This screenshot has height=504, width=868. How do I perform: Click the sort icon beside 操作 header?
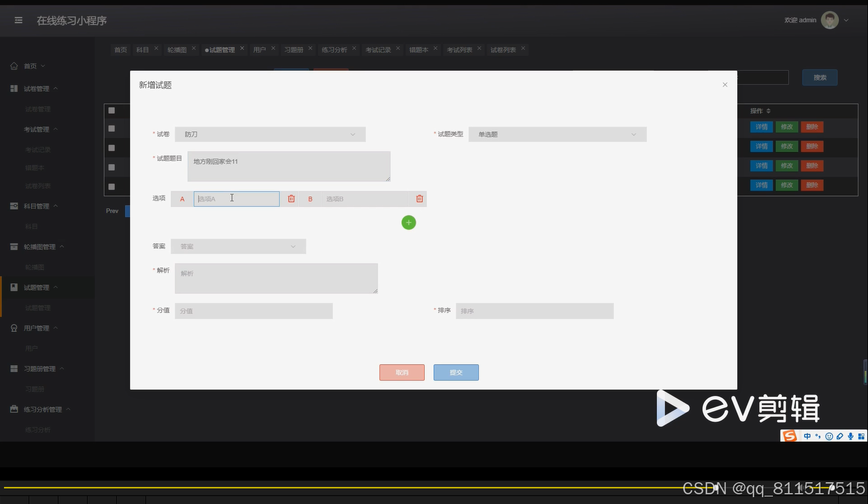(768, 111)
